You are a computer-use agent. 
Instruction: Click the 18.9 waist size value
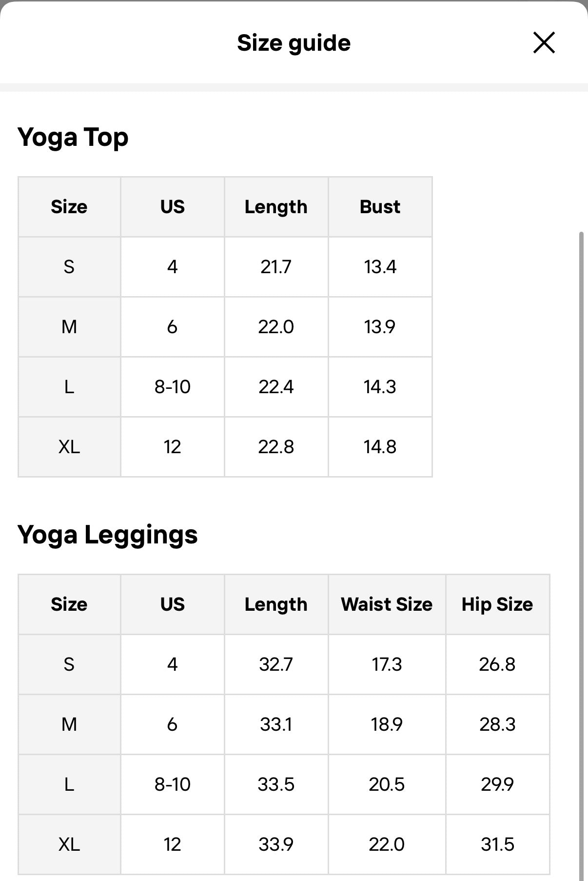[x=387, y=724]
